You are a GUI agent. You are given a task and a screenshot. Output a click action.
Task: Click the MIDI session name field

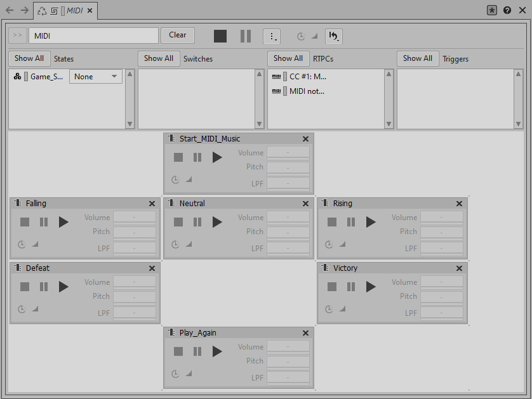pyautogui.click(x=93, y=36)
